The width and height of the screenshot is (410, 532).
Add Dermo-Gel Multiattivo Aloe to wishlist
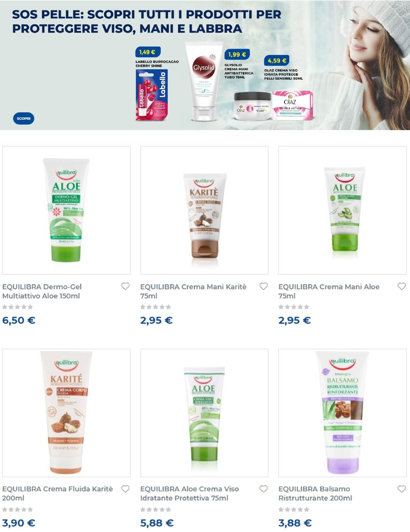[125, 286]
